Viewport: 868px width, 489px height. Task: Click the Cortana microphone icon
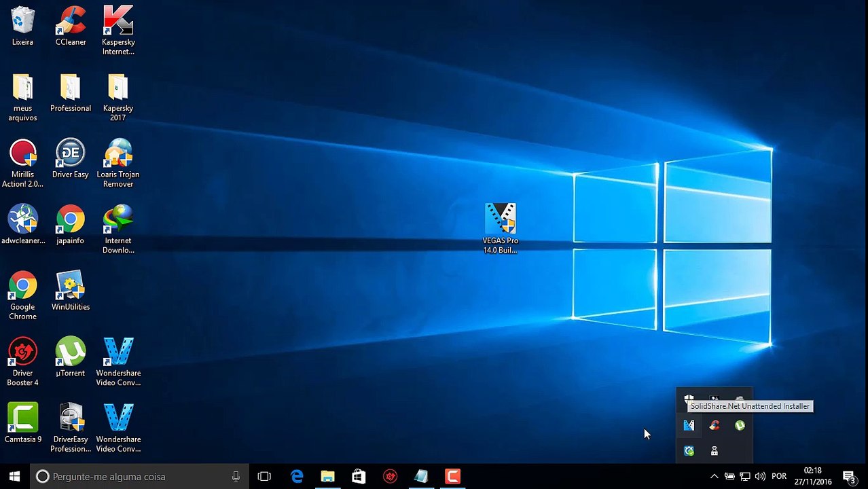tap(236, 477)
